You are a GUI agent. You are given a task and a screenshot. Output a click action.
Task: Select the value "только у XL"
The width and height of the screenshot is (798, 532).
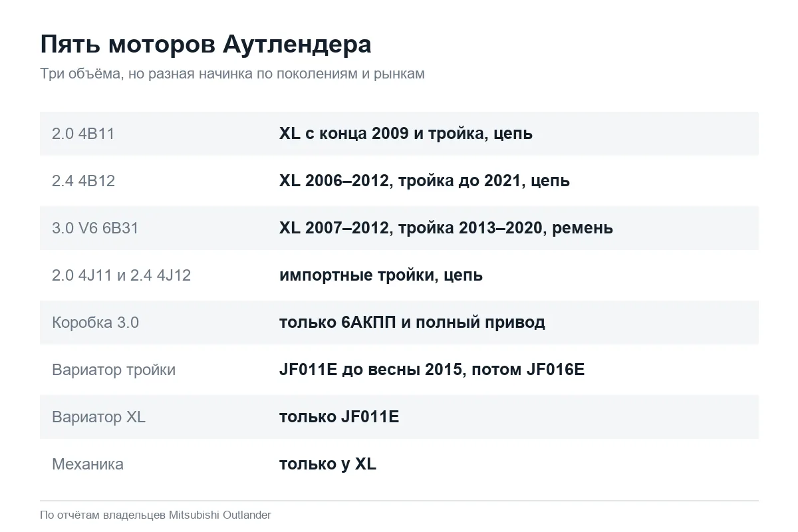(x=328, y=464)
